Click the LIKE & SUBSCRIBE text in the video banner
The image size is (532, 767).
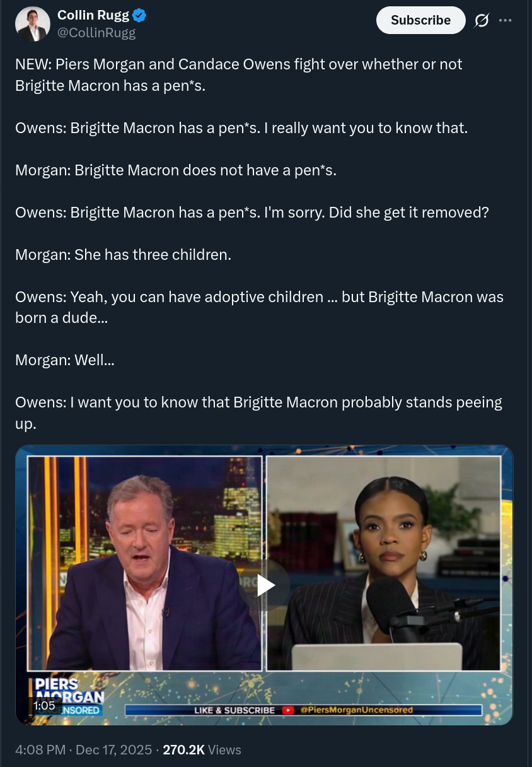pos(234,710)
